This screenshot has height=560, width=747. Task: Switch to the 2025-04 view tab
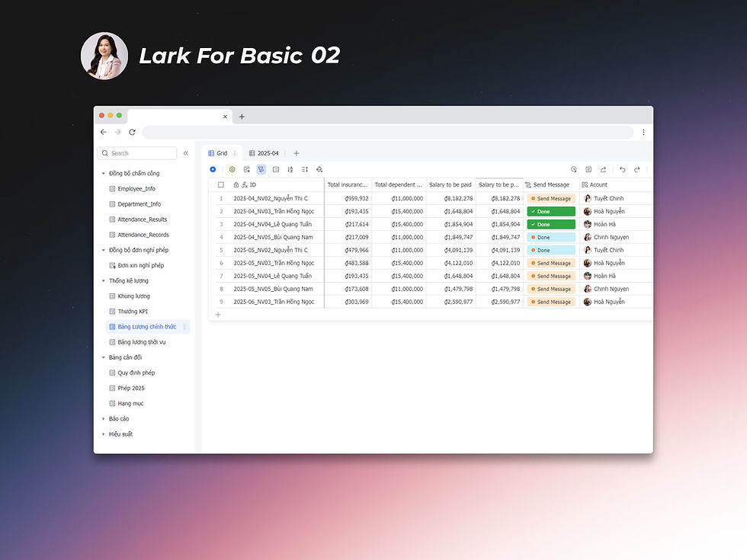pyautogui.click(x=264, y=153)
